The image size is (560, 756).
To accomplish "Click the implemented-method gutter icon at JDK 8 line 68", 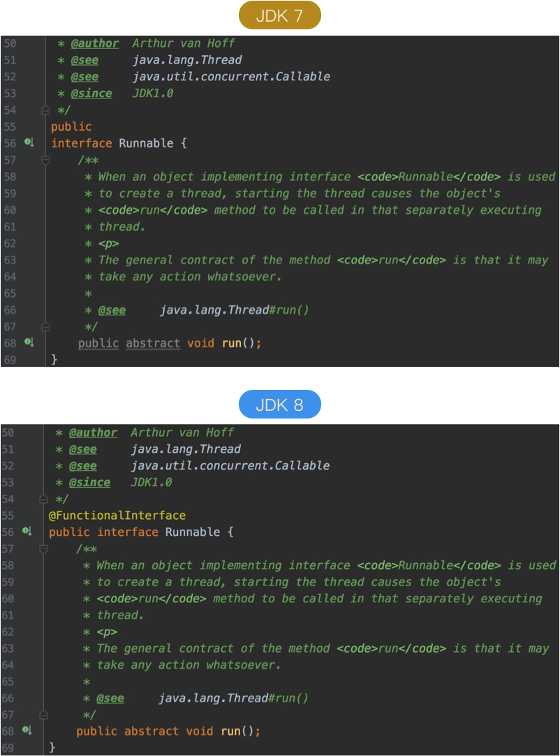I will click(x=27, y=730).
